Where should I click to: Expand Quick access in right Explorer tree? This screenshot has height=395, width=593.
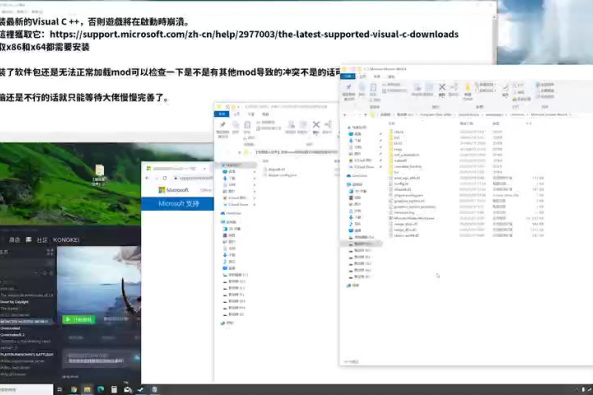(x=348, y=128)
